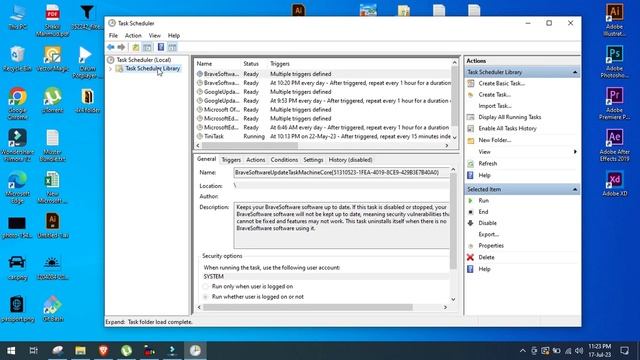The image size is (640, 360).
Task: Click the green Run arrow icon
Action: coord(470,201)
